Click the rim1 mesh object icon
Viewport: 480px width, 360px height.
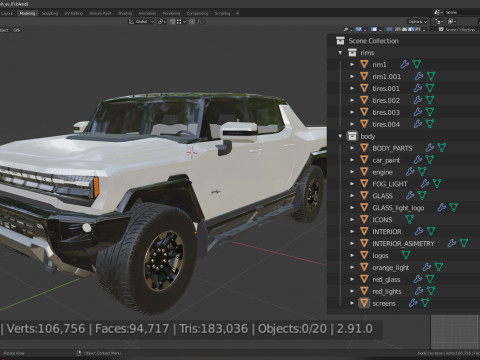[364, 64]
